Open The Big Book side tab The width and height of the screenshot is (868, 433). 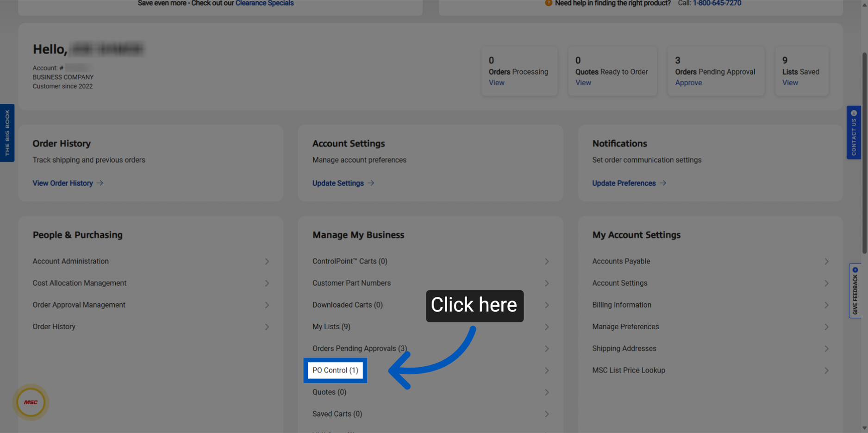coord(7,133)
